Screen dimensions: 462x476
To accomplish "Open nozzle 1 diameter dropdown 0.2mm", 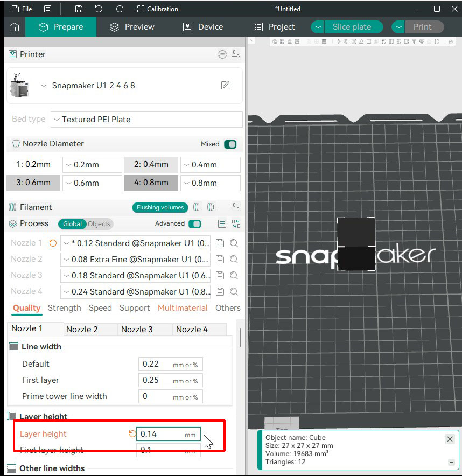I will tap(92, 165).
